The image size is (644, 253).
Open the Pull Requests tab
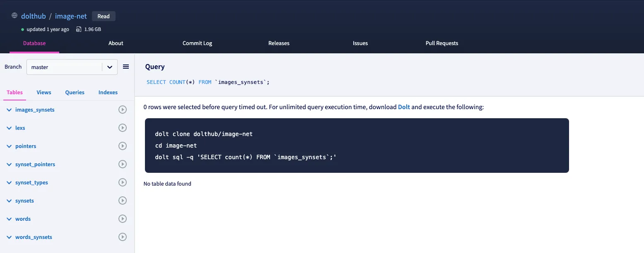441,43
